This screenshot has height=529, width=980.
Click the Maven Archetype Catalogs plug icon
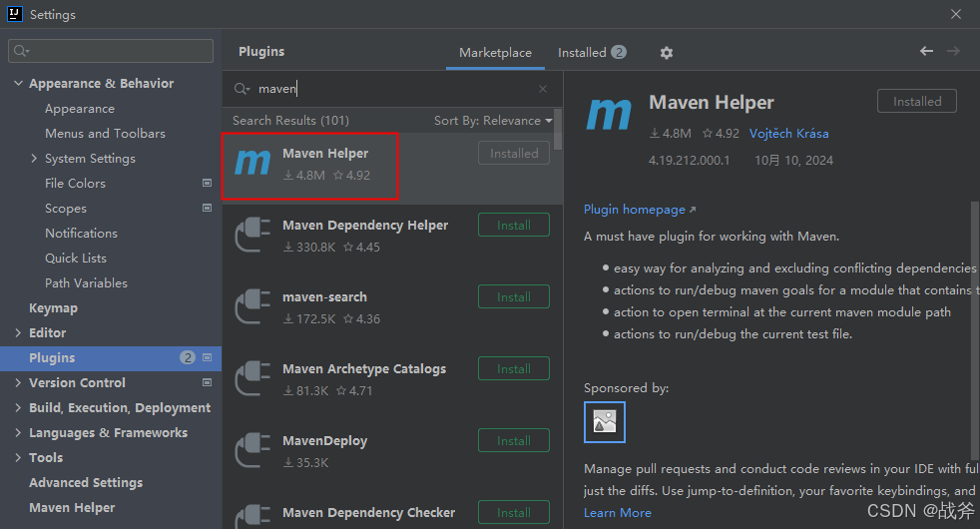click(252, 379)
